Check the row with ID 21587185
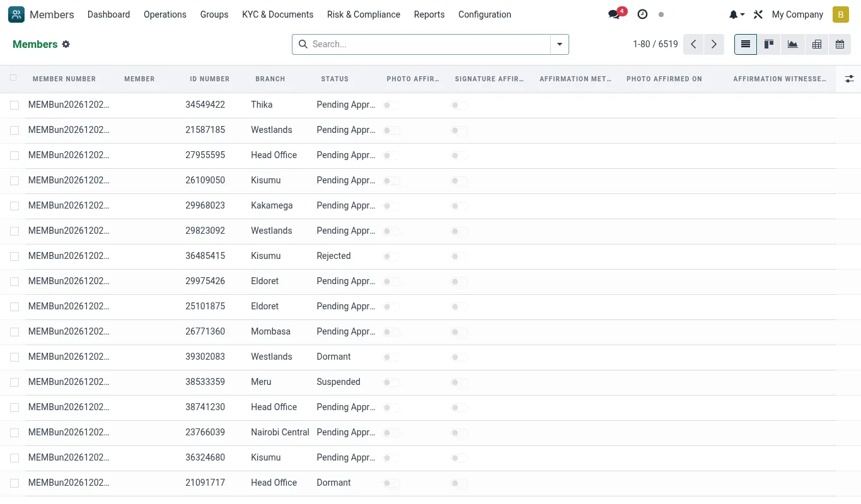This screenshot has height=504, width=861. [x=14, y=130]
